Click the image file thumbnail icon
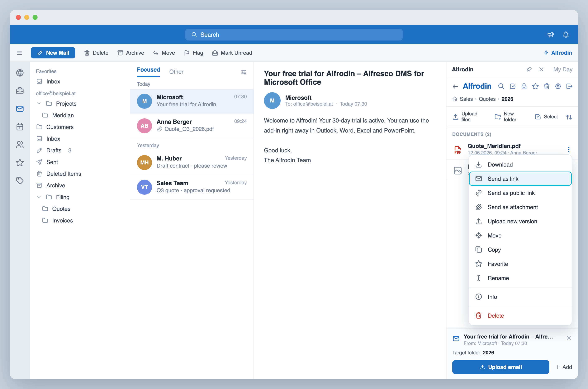 pyautogui.click(x=457, y=171)
